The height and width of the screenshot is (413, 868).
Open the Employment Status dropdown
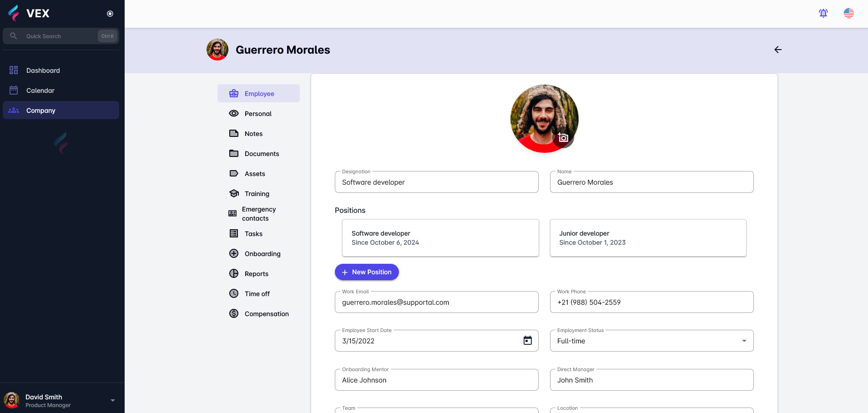point(743,340)
